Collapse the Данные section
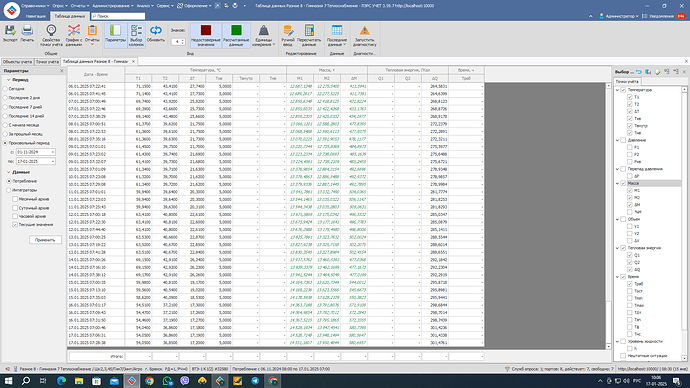Screen dimensions: 690x388 pos(8,172)
